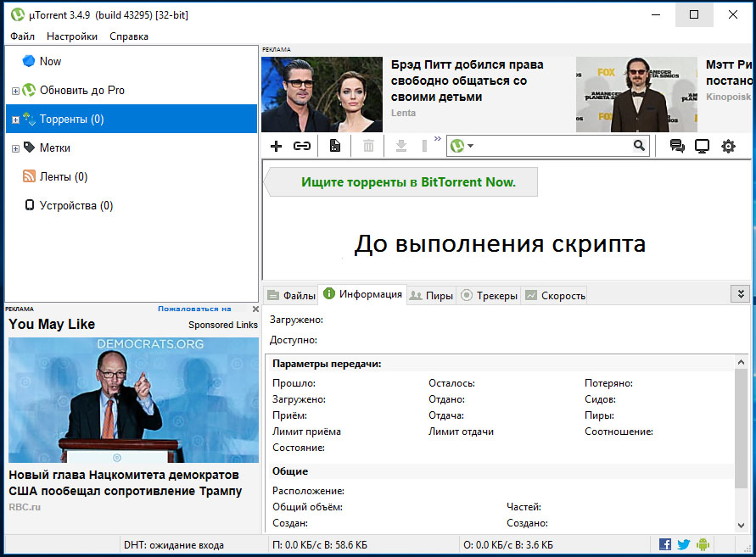Expand the Метки tree node
Image resolution: width=756 pixels, height=557 pixels.
click(15, 148)
